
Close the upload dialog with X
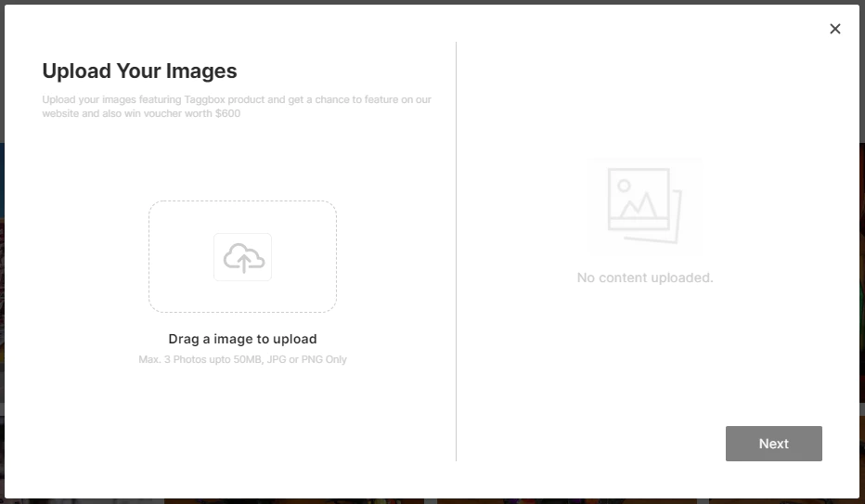point(835,29)
